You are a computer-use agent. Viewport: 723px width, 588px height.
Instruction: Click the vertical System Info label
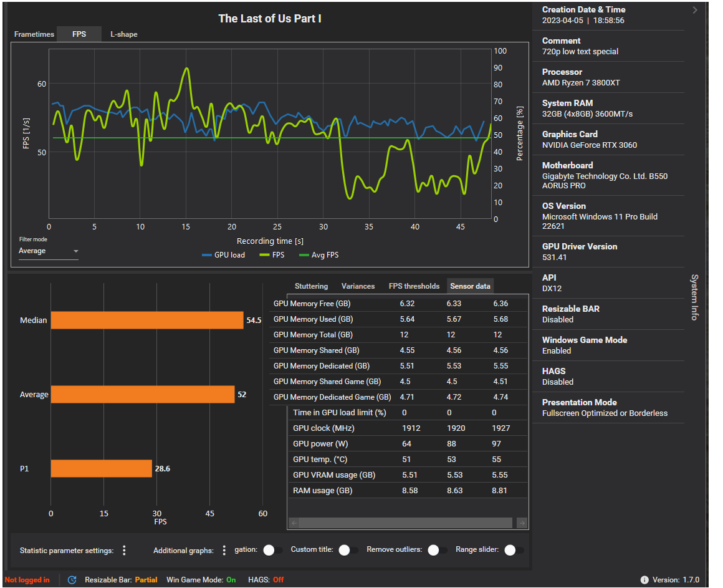[694, 297]
